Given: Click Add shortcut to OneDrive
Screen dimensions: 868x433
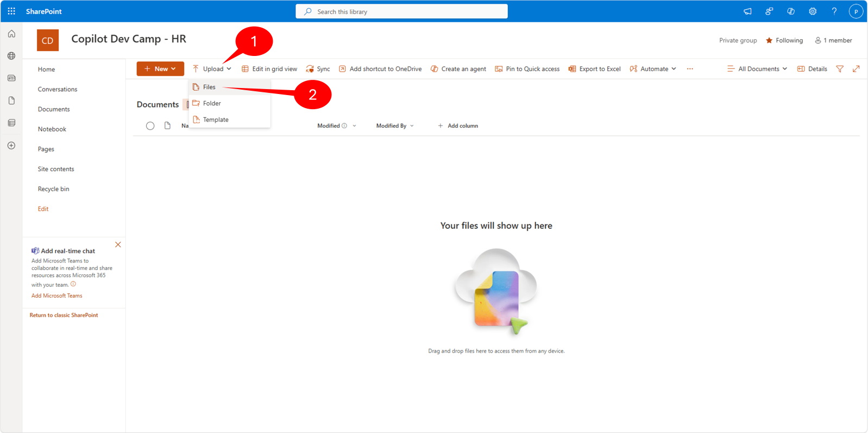Looking at the screenshot, I should click(380, 69).
